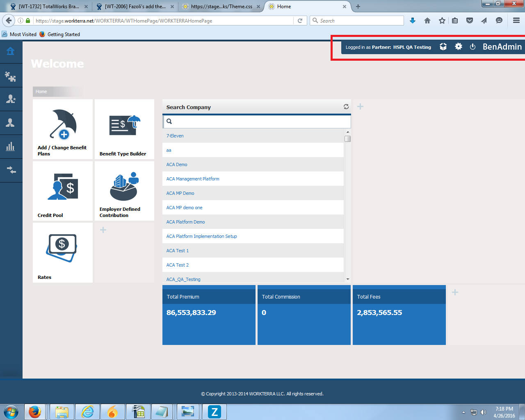Open Employer Defined Contribution tile

pos(124,191)
